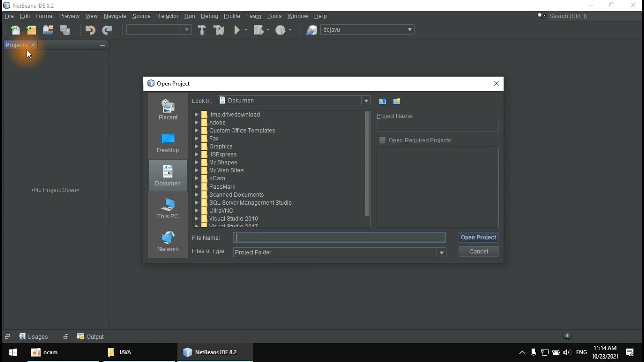Open the configuration dropdown in the toolbar
This screenshot has width=644, height=362.
click(x=187, y=30)
